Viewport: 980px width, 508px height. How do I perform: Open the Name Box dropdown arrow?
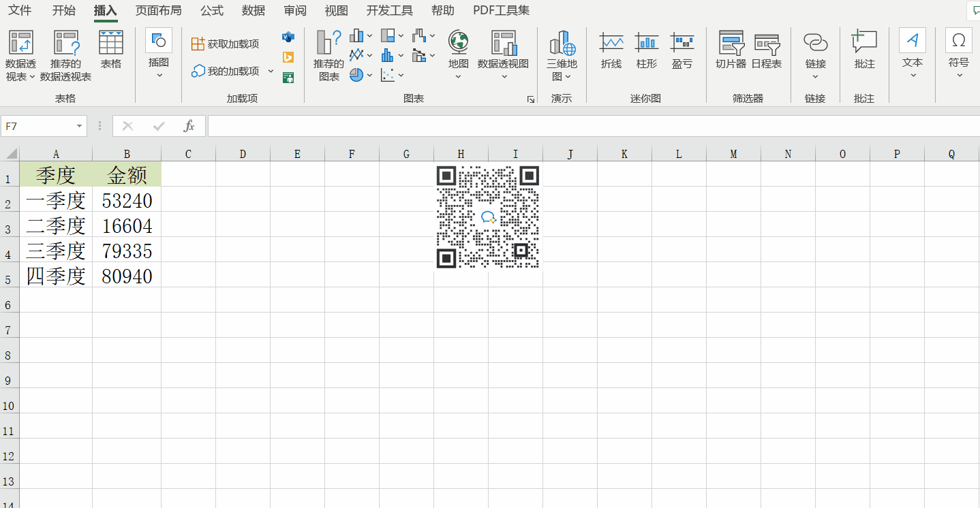[x=80, y=126]
